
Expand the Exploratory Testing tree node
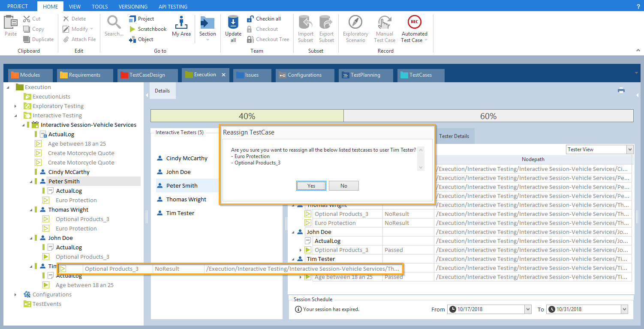[x=15, y=106]
